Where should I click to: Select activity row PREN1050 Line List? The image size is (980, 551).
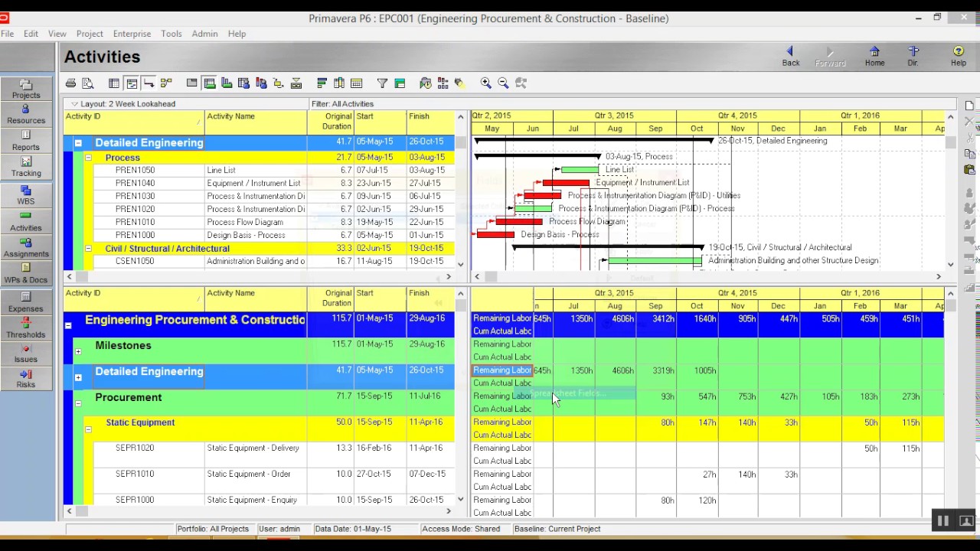[259, 171]
